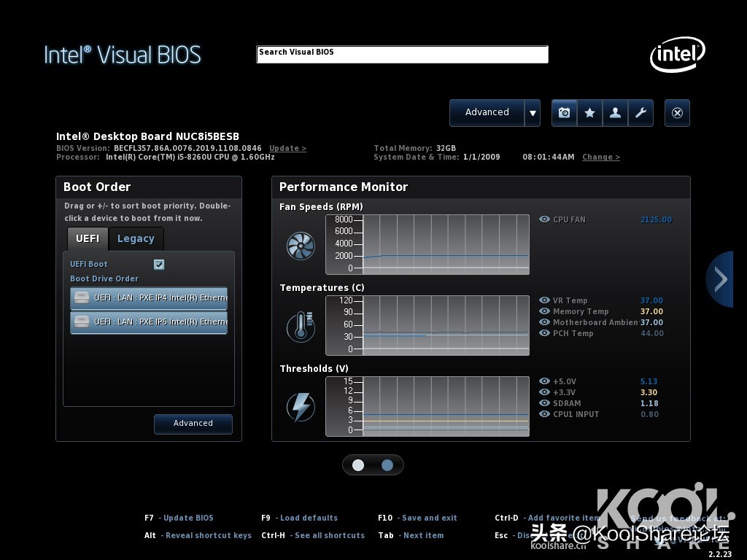Toggle Memory Temp visibility eye
747x560 pixels.
tap(544, 311)
